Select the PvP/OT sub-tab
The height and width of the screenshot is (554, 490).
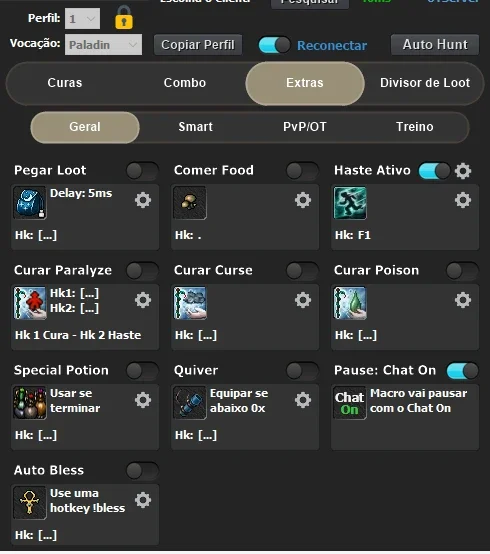305,127
